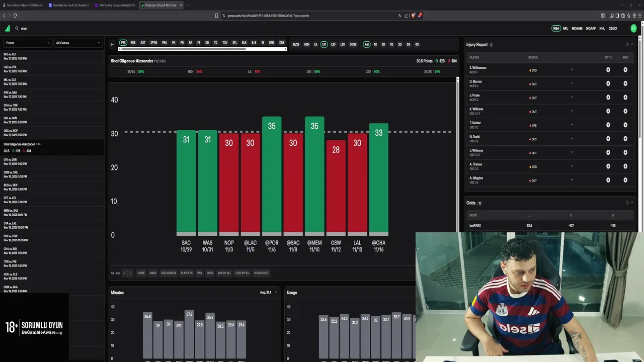Image resolution: width=644 pixels, height=362 pixels.
Task: Toggle the L10 range filter
Action: coord(324,44)
